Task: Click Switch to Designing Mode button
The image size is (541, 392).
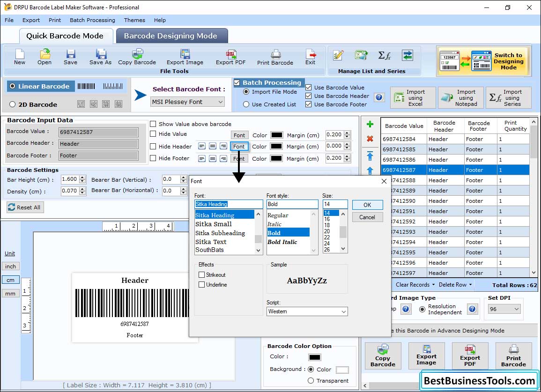Action: (483, 61)
